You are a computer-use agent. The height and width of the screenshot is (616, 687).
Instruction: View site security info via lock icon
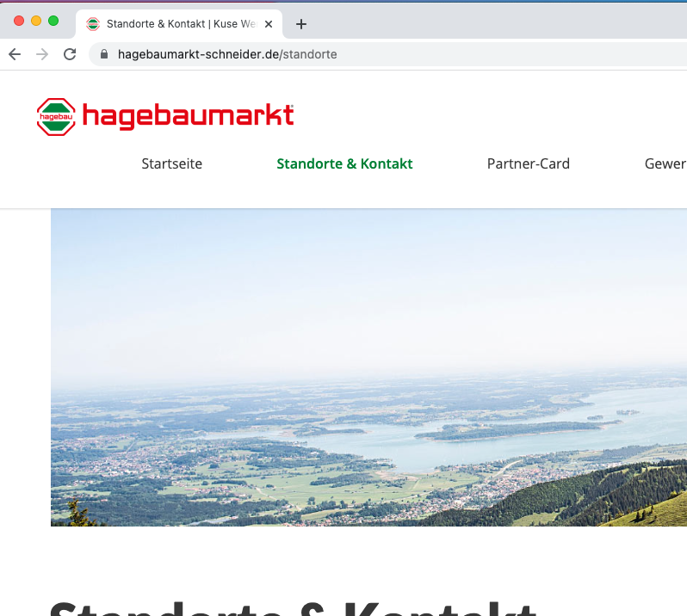(104, 54)
